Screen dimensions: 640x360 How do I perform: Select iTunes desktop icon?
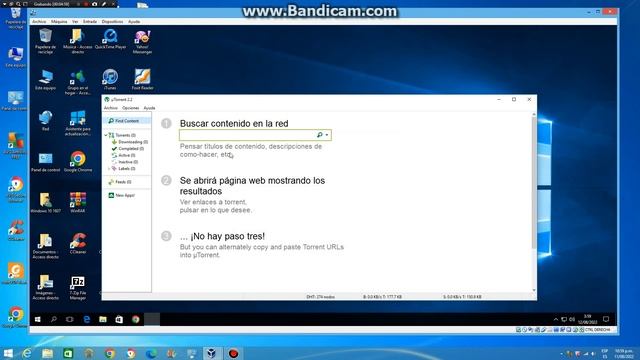[x=110, y=80]
